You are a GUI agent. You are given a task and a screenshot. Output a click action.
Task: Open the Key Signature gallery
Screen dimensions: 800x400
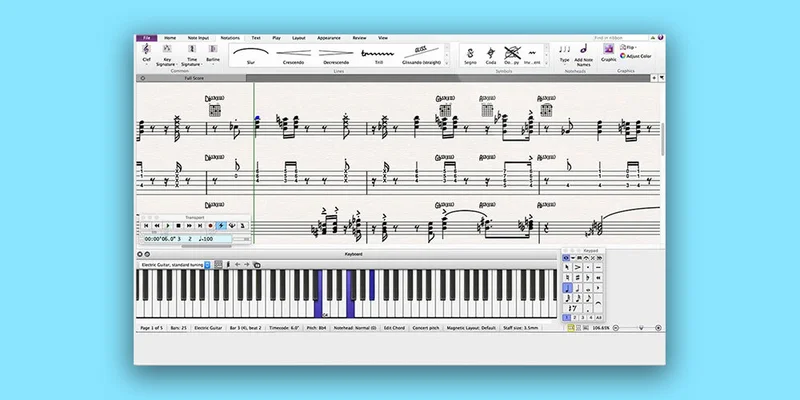coord(167,55)
